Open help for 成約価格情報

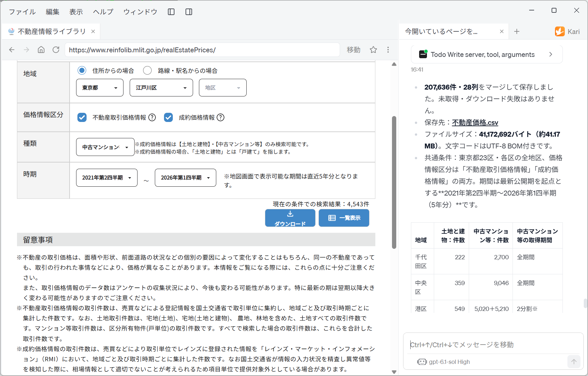tap(221, 117)
